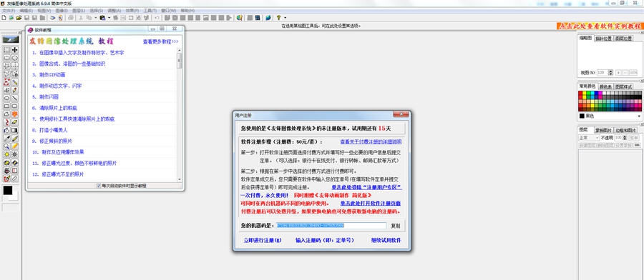Select the orange custom shape tool

(x=15, y=114)
